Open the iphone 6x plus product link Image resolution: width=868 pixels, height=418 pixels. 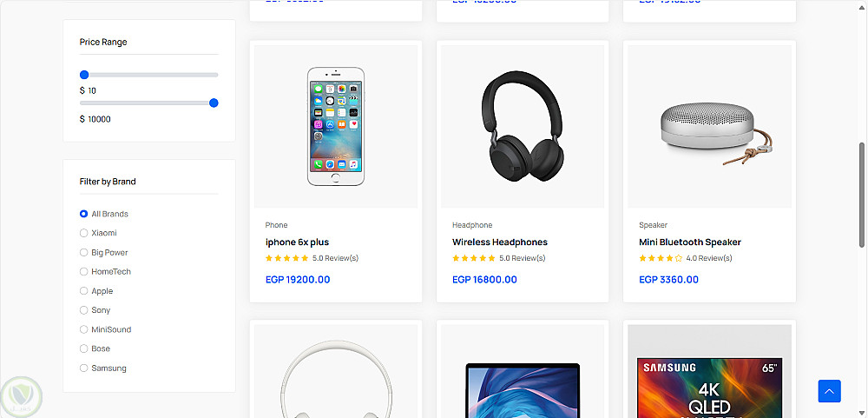point(297,242)
